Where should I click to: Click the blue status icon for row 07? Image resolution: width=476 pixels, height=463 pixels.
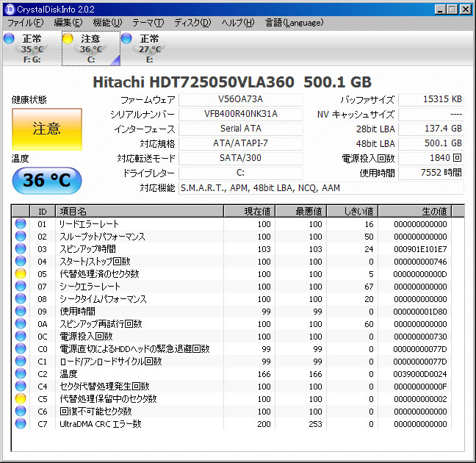coord(21,286)
